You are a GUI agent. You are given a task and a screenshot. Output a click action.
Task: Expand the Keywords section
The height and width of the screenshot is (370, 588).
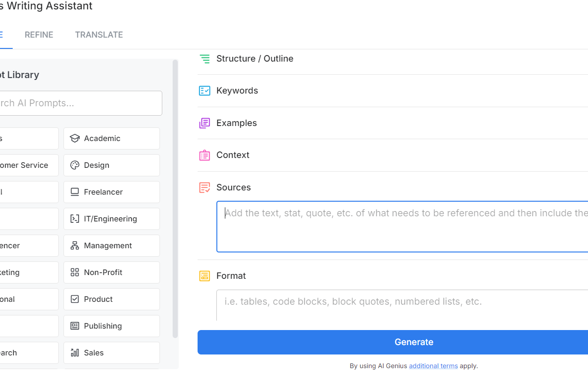click(237, 90)
